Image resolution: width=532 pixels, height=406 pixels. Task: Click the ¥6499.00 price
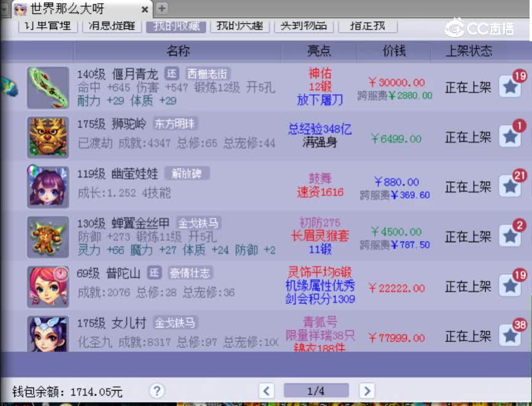point(396,138)
